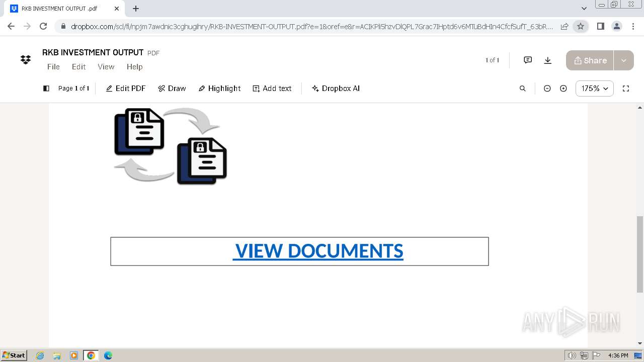Open the media player taskbar icon
Image resolution: width=644 pixels, height=362 pixels.
[x=74, y=355]
